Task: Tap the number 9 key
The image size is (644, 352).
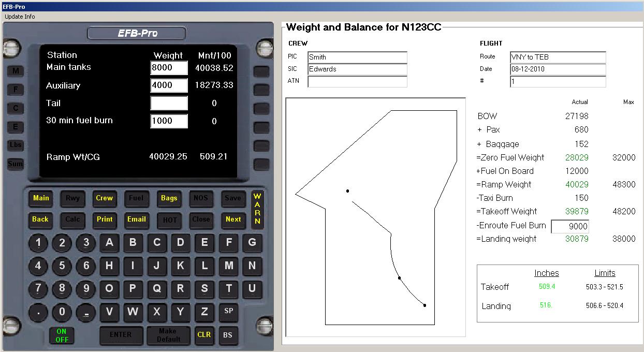Action: pos(86,289)
